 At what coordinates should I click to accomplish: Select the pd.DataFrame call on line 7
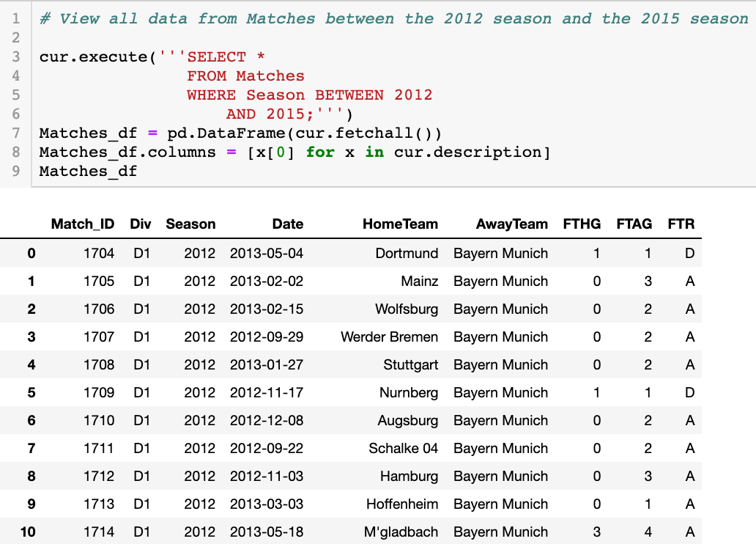[227, 133]
